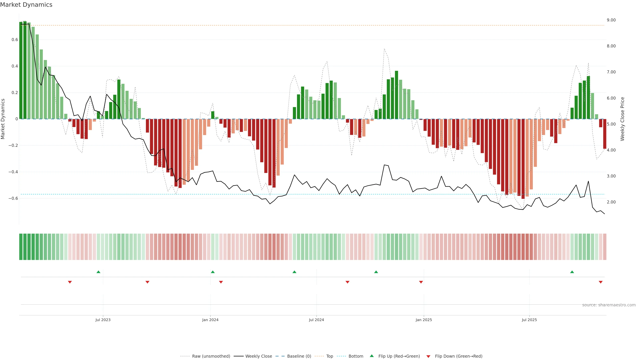The image size is (644, 362).
Task: Click the green flip up marker before Jul 2024
Action: [x=294, y=272]
